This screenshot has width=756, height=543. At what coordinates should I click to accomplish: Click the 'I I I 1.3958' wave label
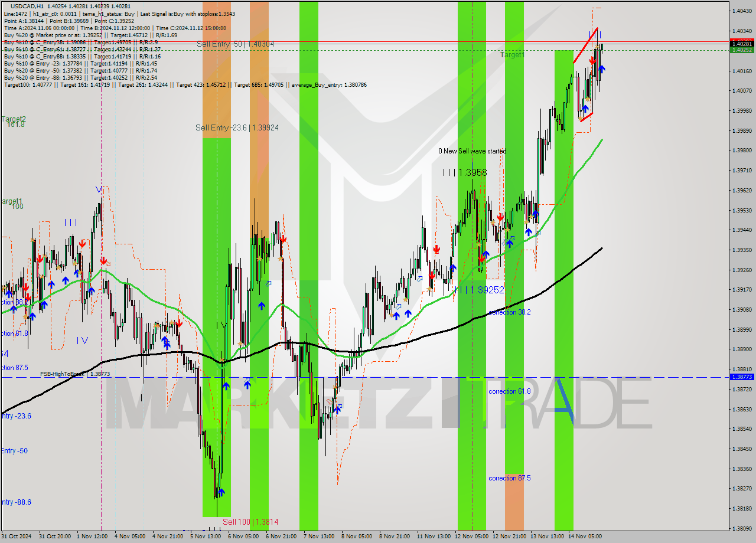coord(465,172)
